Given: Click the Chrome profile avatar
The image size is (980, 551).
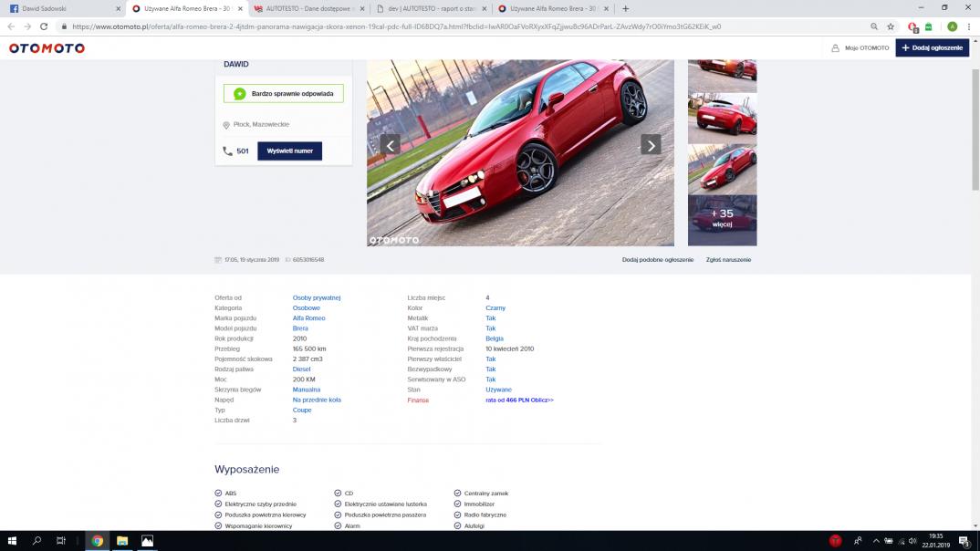Looking at the screenshot, I should click(952, 26).
